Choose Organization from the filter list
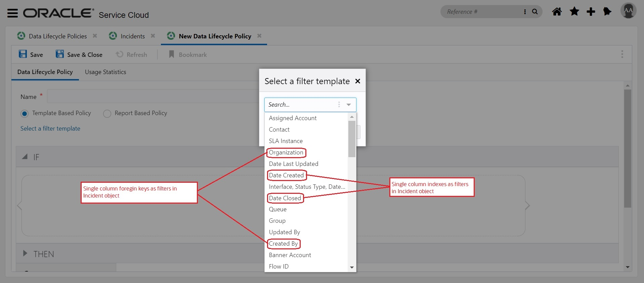644x283 pixels. click(x=286, y=152)
